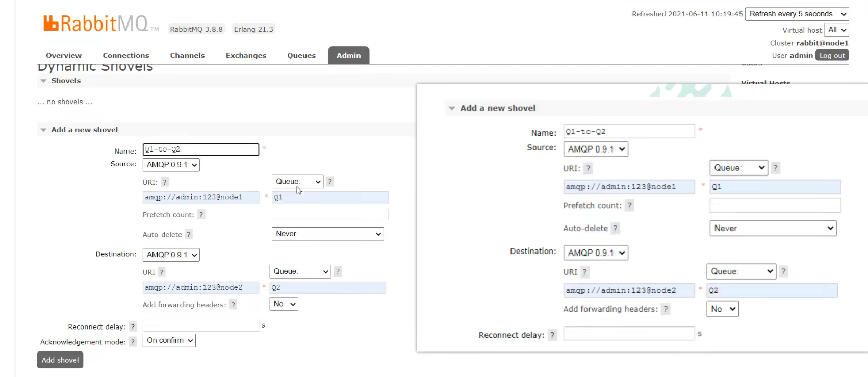Screen dimensions: 868x377
Task: Open No forwarding dropdown in enlarged panel
Action: [x=723, y=309]
